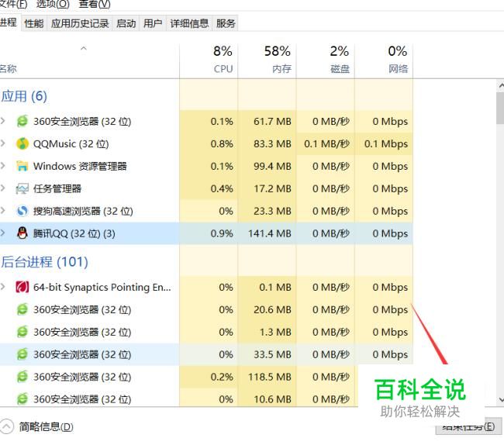Select the 腾讯QQ (32 位) (3) row
Screen dimensions: 504x445
206,233
